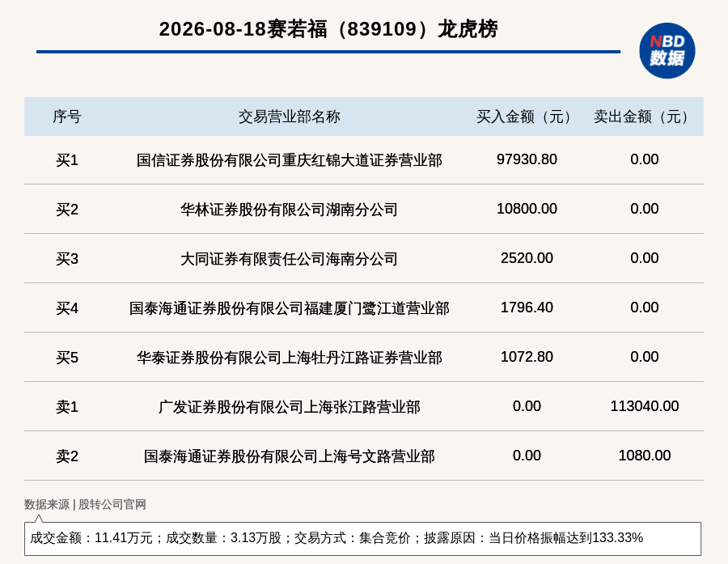
Task: Click the 0.00 sell amount in row 买1
Action: pyautogui.click(x=645, y=159)
